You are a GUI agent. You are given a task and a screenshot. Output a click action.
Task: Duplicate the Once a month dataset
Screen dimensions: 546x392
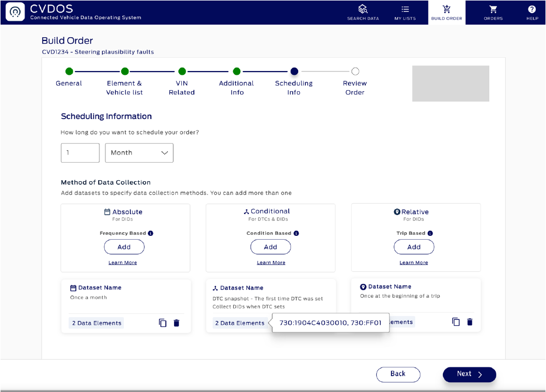pyautogui.click(x=163, y=323)
